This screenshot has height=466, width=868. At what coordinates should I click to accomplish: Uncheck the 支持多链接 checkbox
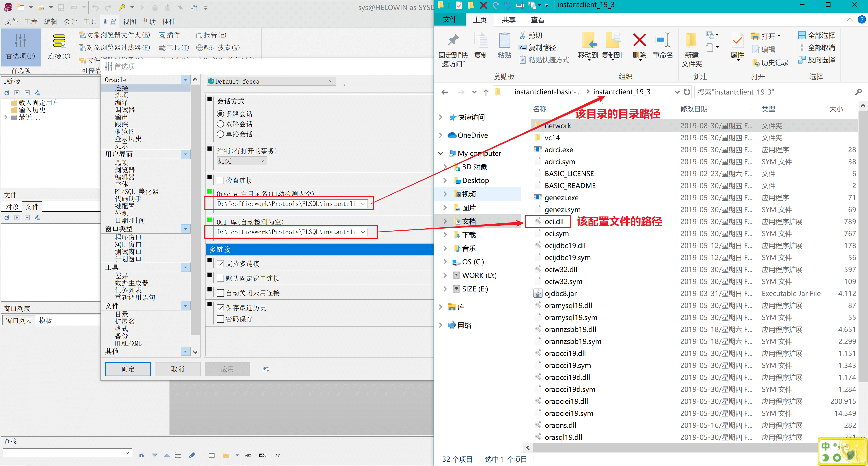(x=220, y=264)
